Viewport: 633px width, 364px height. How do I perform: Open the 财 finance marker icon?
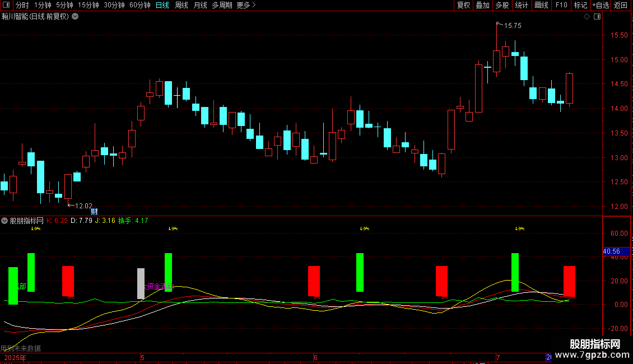[x=94, y=212]
